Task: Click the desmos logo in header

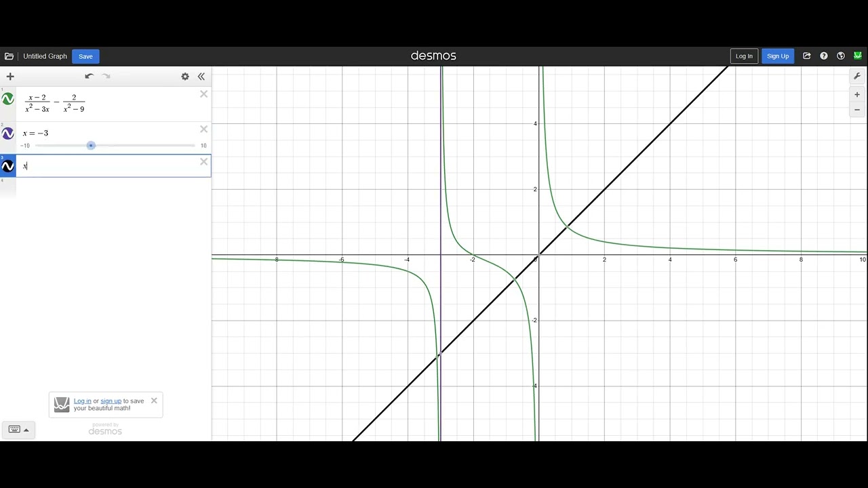Action: point(433,56)
